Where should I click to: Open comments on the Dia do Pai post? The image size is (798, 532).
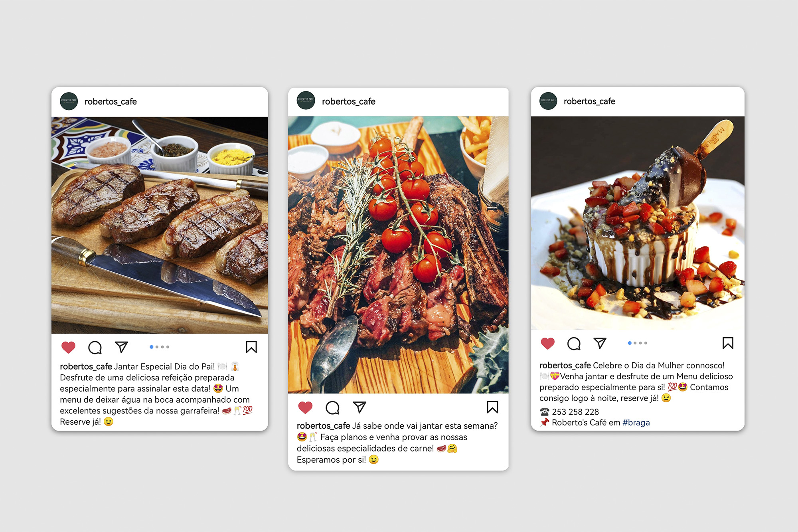[x=95, y=347]
